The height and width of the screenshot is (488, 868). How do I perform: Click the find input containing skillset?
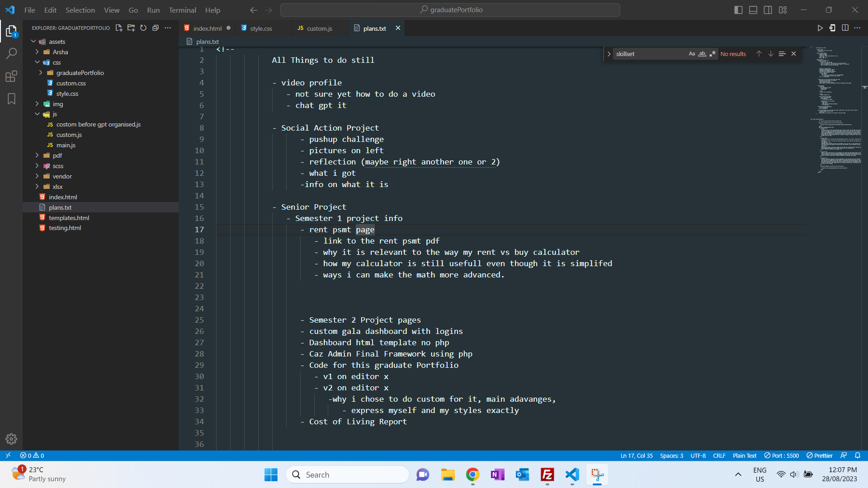tap(649, 54)
